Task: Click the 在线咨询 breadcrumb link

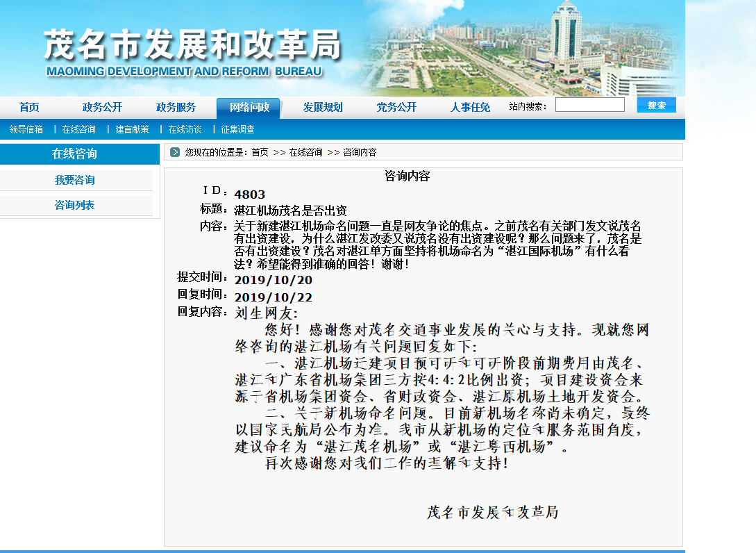Action: click(x=305, y=152)
